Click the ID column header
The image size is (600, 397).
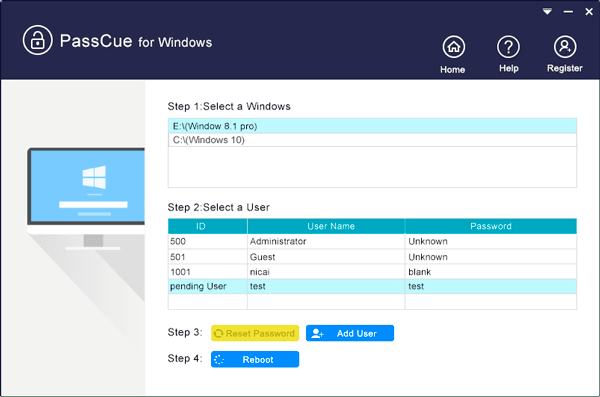coord(207,226)
